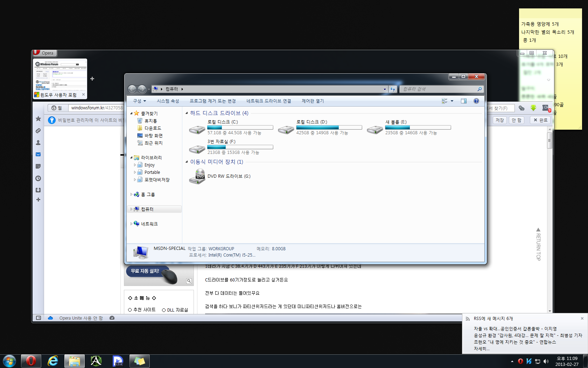Click 자세히… in the RSS notification
Image resolution: width=588 pixels, height=368 pixels.
pyautogui.click(x=482, y=349)
